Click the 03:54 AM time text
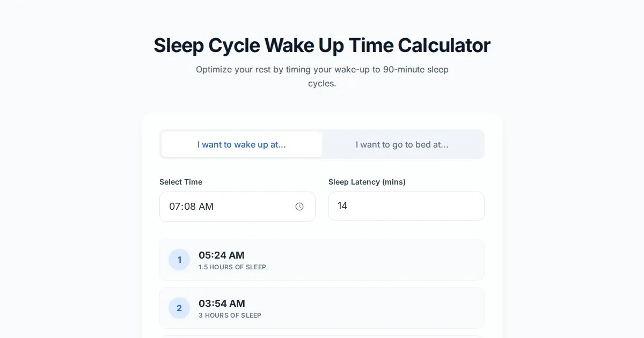This screenshot has width=644, height=338. (222, 303)
